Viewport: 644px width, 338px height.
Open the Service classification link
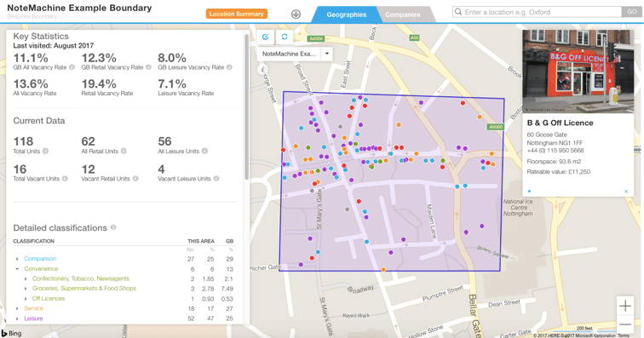tap(34, 308)
